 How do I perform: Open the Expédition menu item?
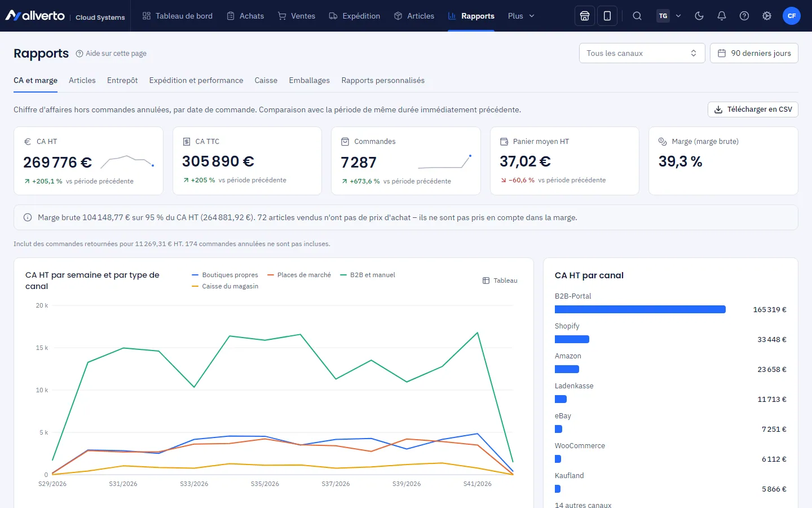click(355, 16)
